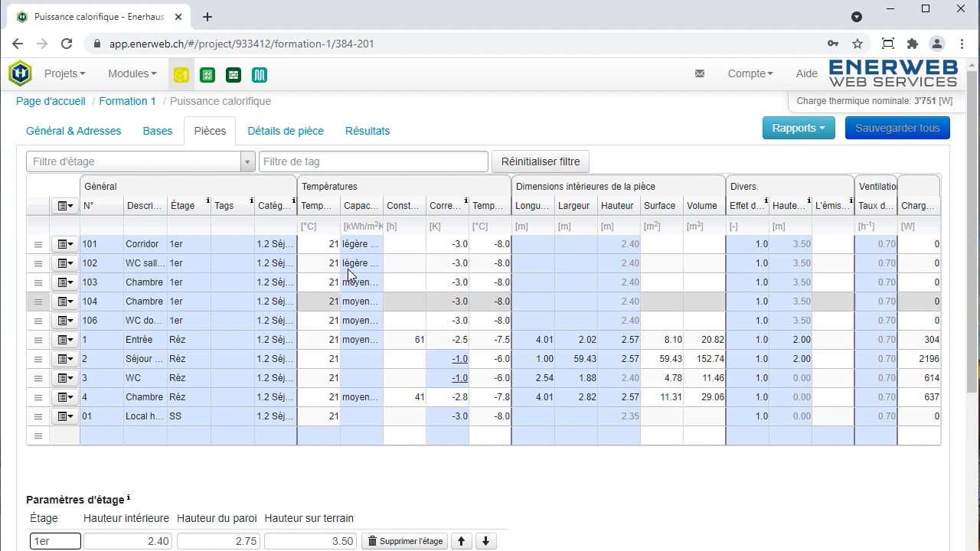Click the teal heating coil icon
Image resolution: width=980 pixels, height=551 pixels.
click(260, 75)
